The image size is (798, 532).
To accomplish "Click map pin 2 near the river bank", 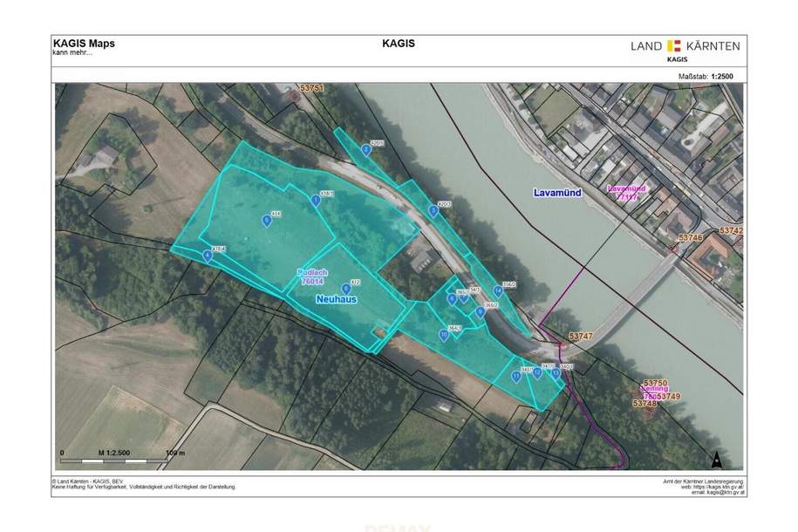I will click(x=366, y=150).
